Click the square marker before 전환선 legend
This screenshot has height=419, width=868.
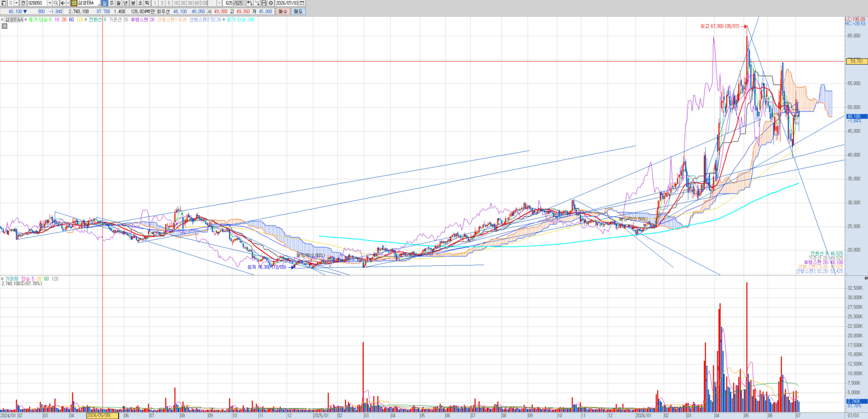point(86,20)
